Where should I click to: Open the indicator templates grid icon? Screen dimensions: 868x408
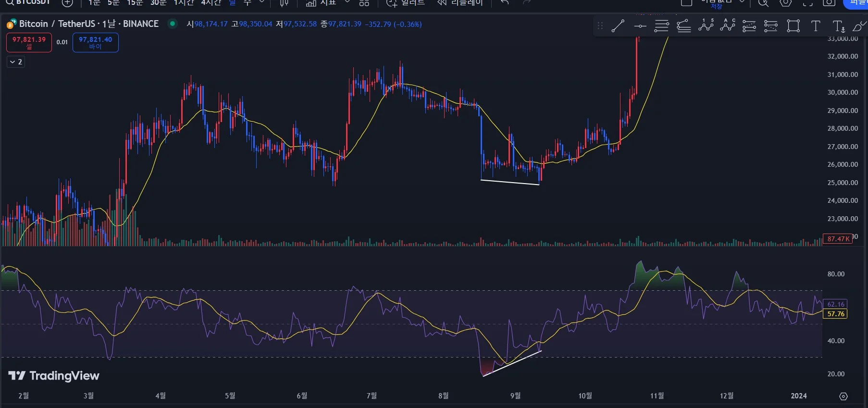tap(364, 3)
